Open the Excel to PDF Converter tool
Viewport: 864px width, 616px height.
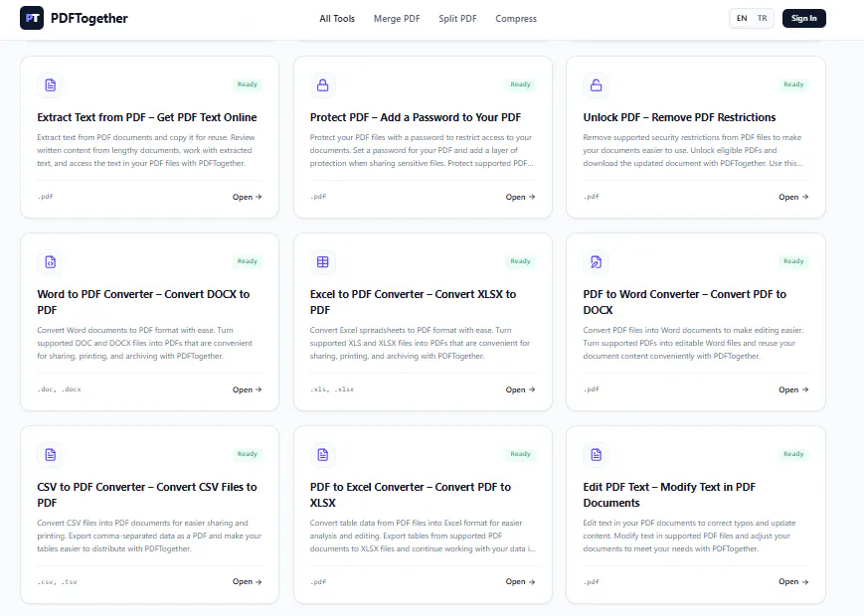[x=520, y=389]
